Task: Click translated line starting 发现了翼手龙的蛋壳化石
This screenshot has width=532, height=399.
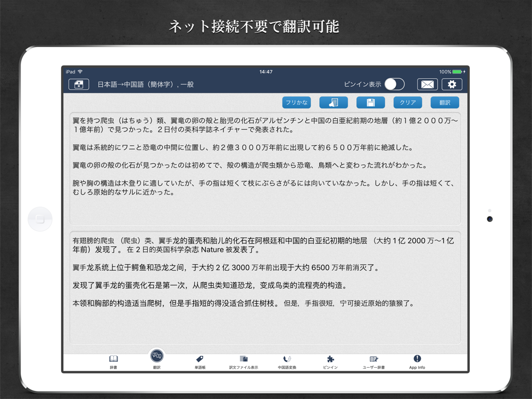Action: tap(210, 285)
